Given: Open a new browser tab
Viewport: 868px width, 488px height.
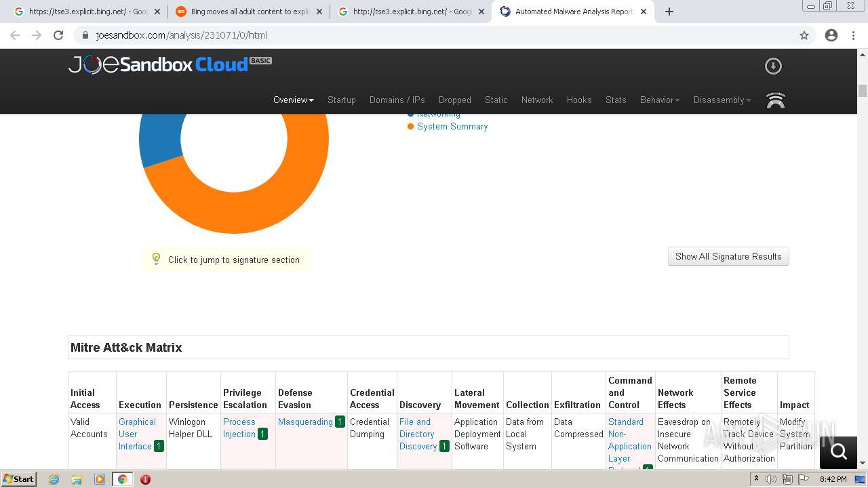Looking at the screenshot, I should 669,12.
